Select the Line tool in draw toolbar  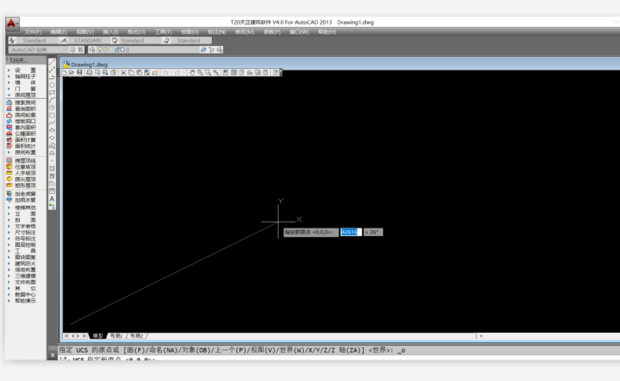(x=52, y=62)
